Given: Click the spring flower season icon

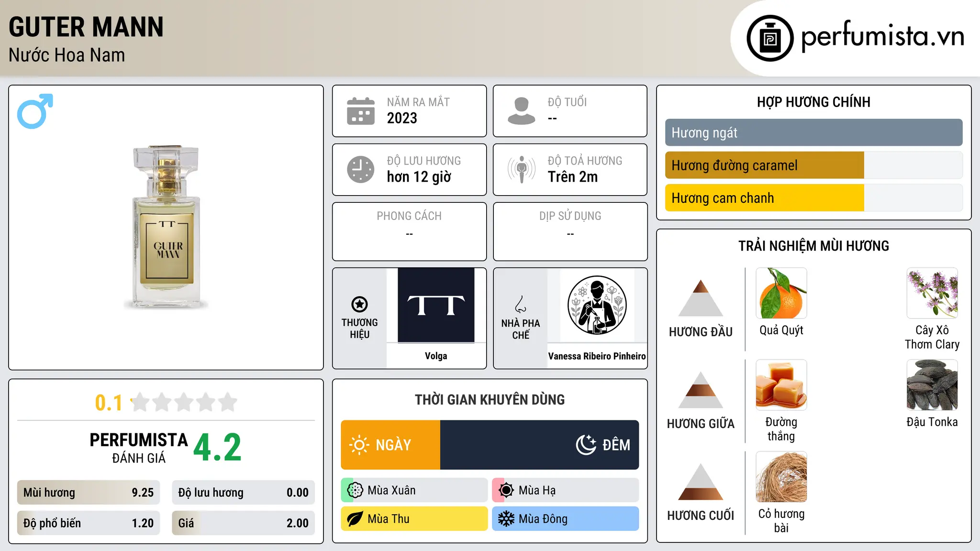Looking at the screenshot, I should click(355, 490).
